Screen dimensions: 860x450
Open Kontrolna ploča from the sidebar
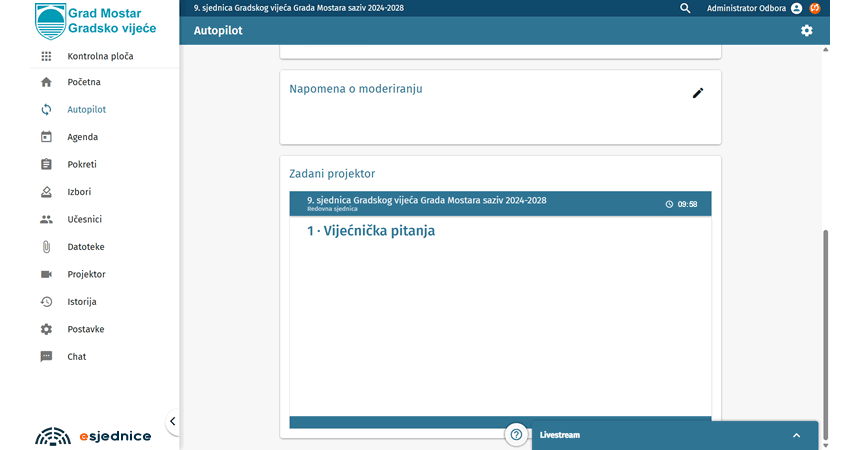100,57
